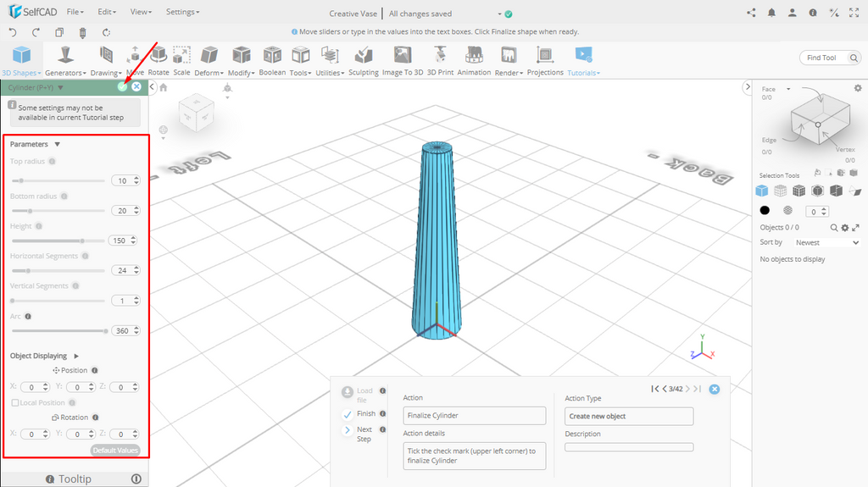This screenshot has width=868, height=487.
Task: Open the notifications bell
Action: click(x=771, y=13)
